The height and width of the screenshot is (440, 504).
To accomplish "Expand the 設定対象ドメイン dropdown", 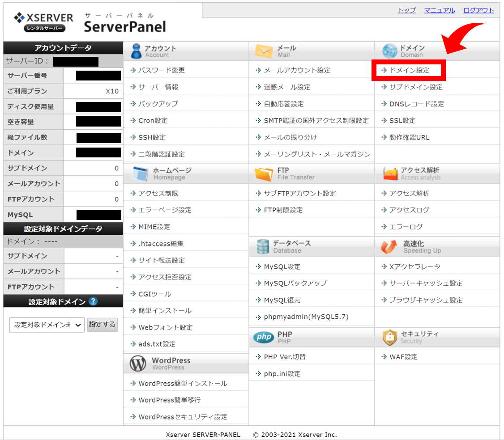I will [47, 325].
